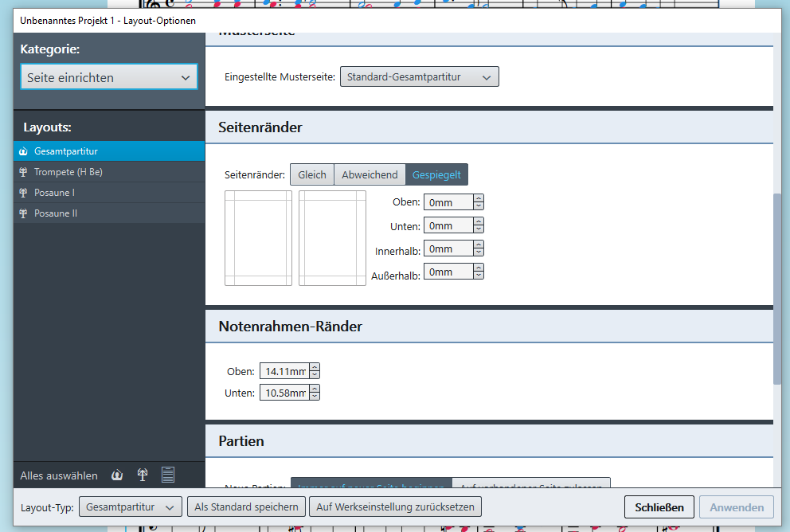Click the Schließen button

(659, 507)
